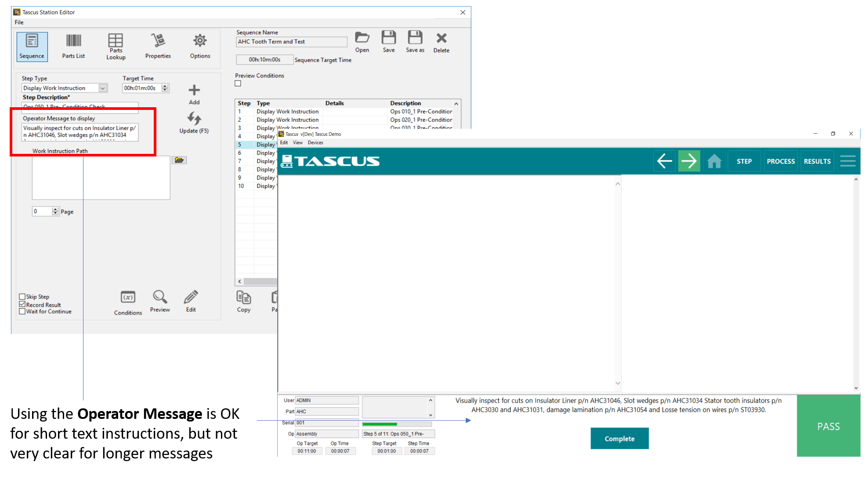Click the Add step plus icon

(x=194, y=91)
